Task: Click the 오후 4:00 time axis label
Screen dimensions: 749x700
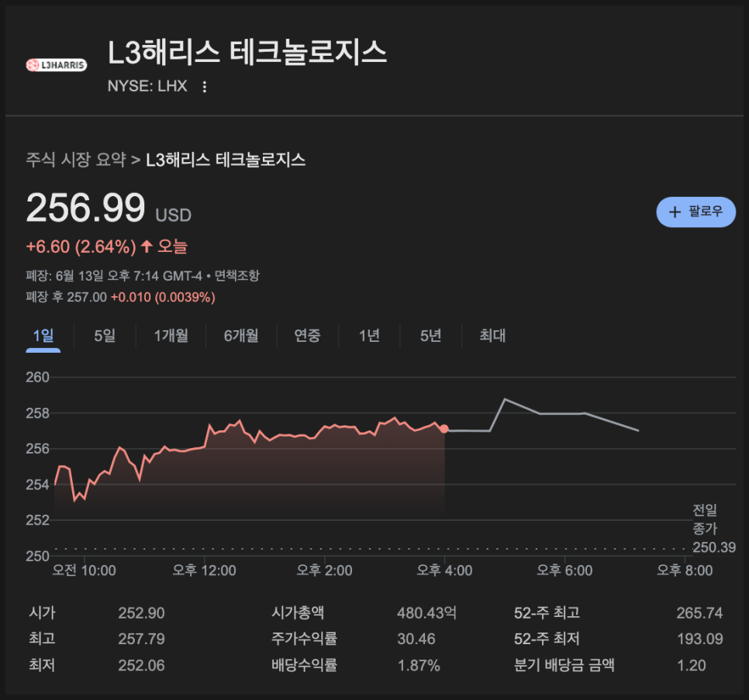Action: pyautogui.click(x=444, y=570)
